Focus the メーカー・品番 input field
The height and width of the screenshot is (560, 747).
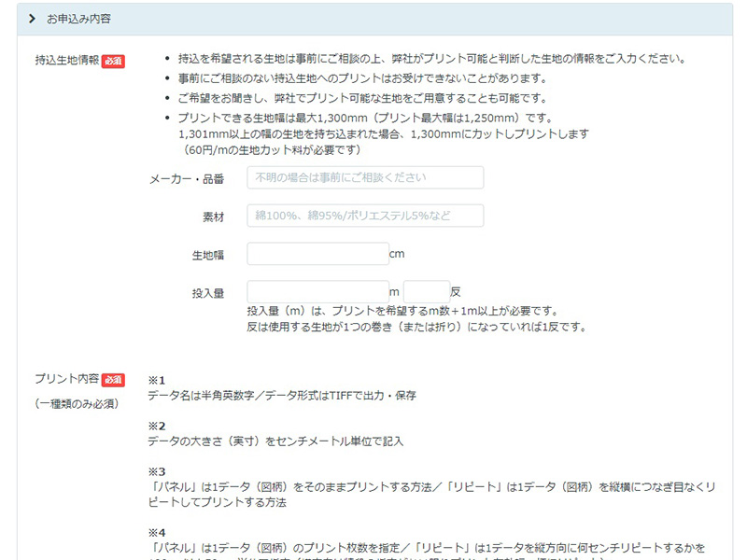pyautogui.click(x=365, y=177)
